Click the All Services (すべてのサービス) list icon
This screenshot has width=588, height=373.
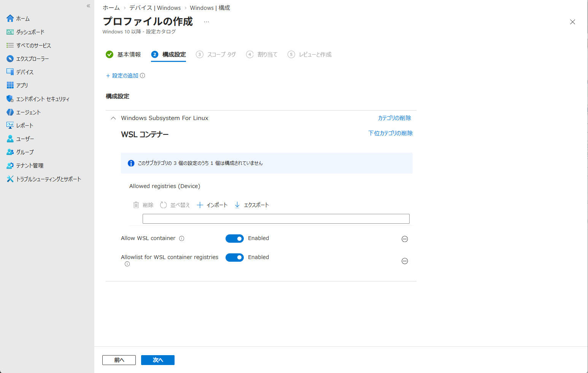[x=10, y=45]
